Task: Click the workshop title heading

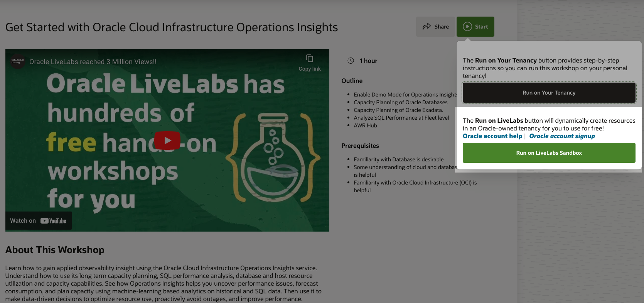Action: [172, 27]
